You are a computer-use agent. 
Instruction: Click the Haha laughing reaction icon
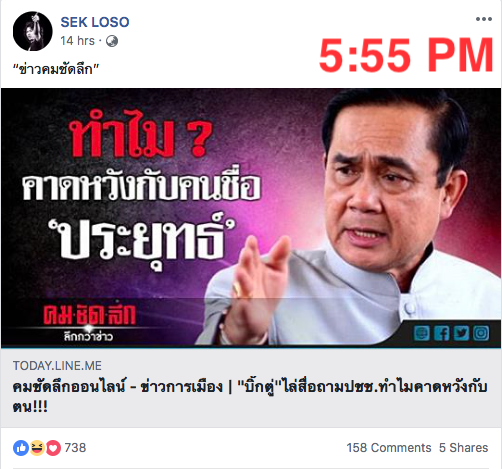tap(37, 448)
